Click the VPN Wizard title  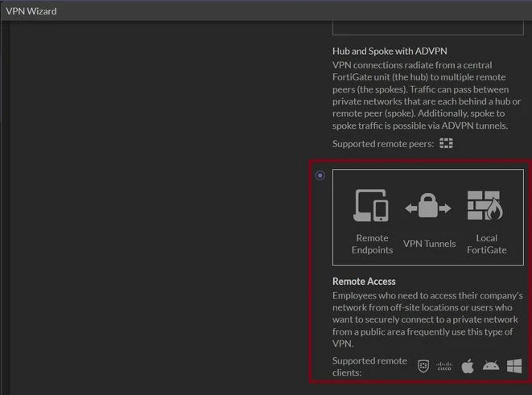click(31, 11)
